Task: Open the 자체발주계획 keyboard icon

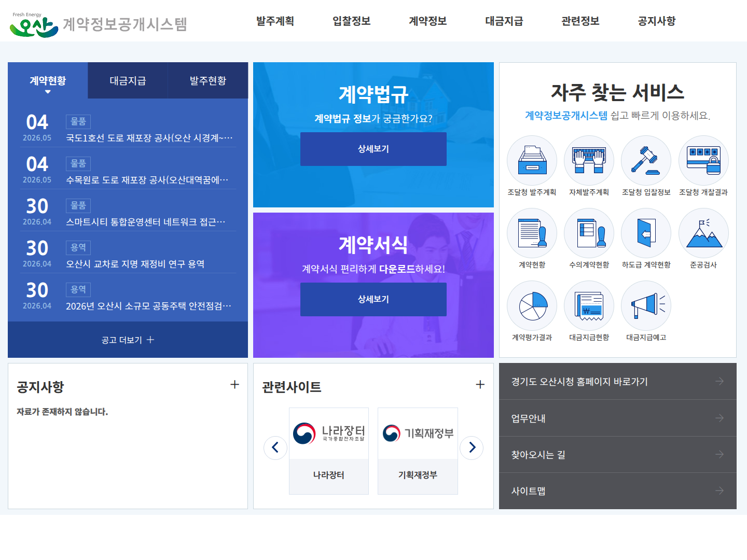Action: pos(589,161)
